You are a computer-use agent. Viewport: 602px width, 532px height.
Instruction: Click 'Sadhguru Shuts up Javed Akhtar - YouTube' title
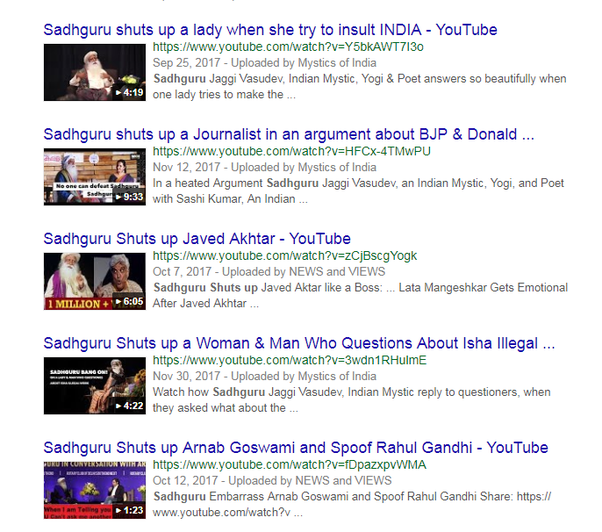pyautogui.click(x=197, y=239)
